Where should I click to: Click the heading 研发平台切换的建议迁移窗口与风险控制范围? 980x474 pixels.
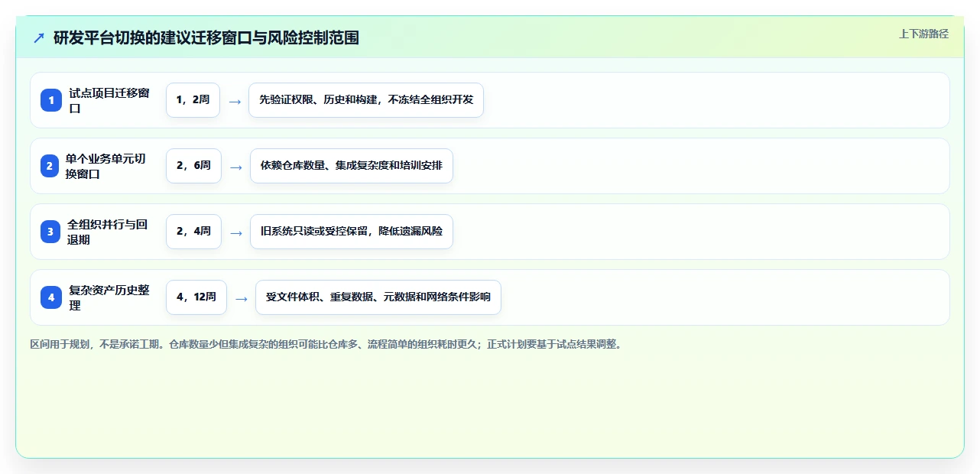coord(206,37)
